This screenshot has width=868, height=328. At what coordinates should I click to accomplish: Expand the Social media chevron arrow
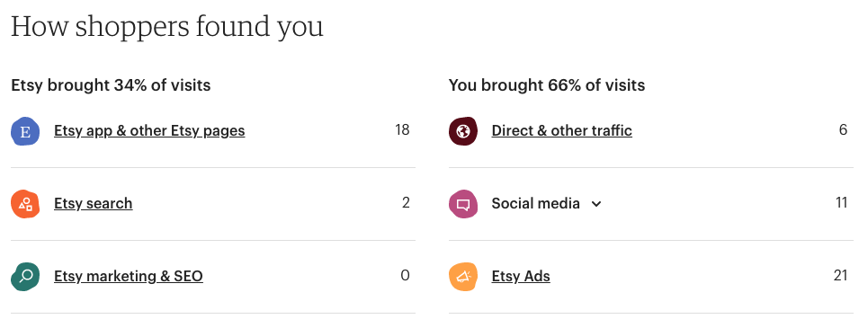(596, 204)
